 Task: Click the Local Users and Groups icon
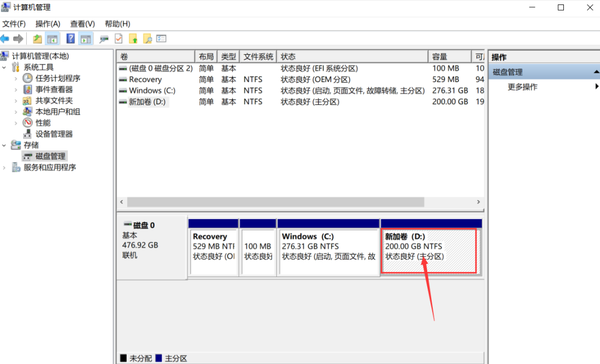point(27,111)
